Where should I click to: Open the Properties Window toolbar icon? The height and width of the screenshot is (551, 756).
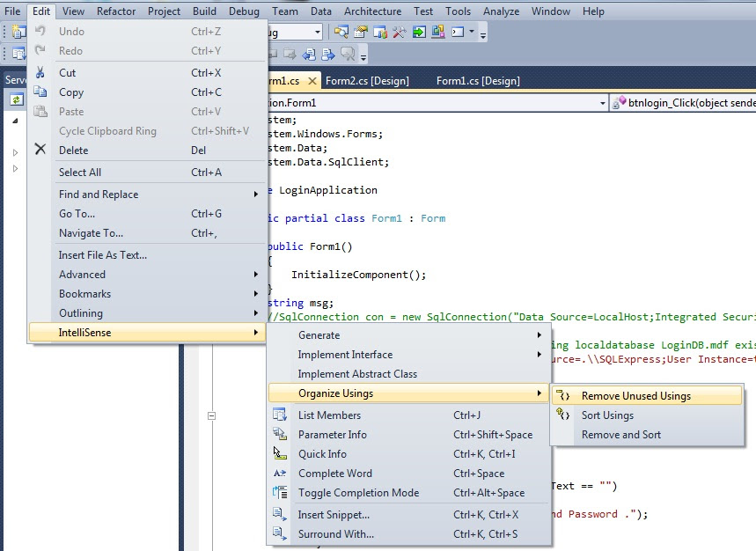[x=361, y=33]
